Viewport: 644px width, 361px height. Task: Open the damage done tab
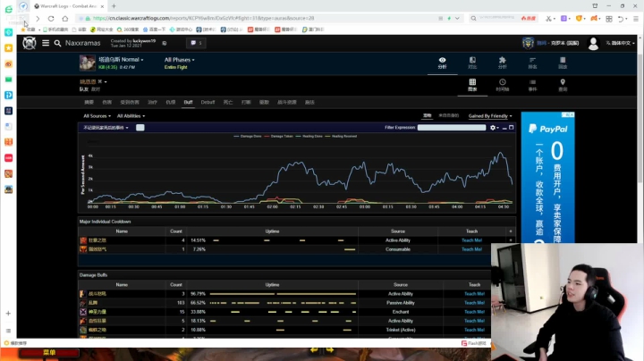[106, 102]
